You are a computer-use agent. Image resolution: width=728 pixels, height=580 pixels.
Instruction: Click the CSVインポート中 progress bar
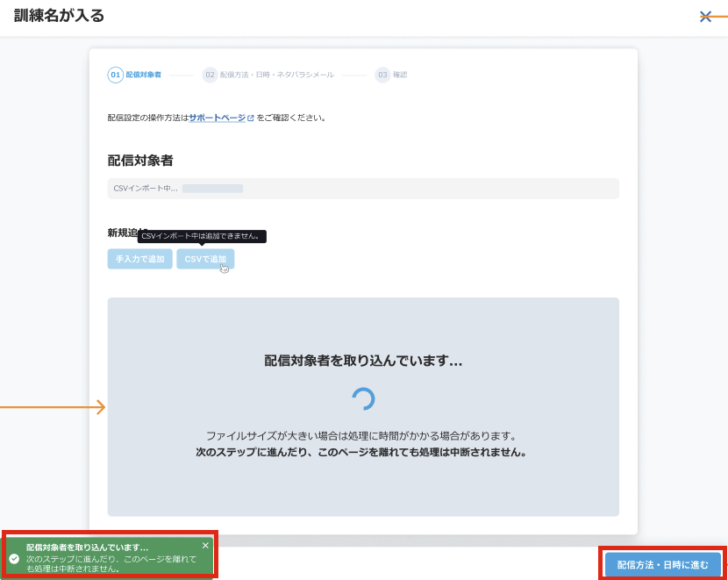click(212, 189)
